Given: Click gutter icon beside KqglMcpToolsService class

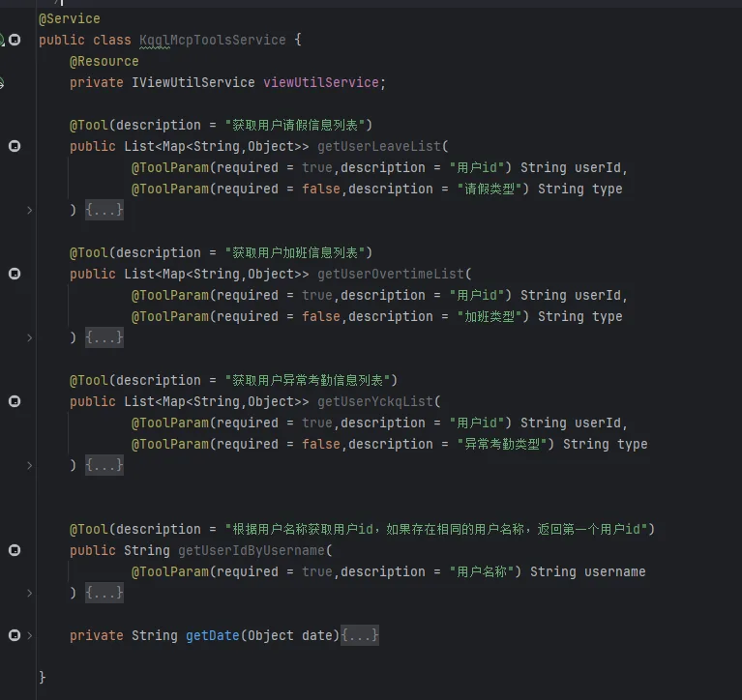Looking at the screenshot, I should 15,40.
